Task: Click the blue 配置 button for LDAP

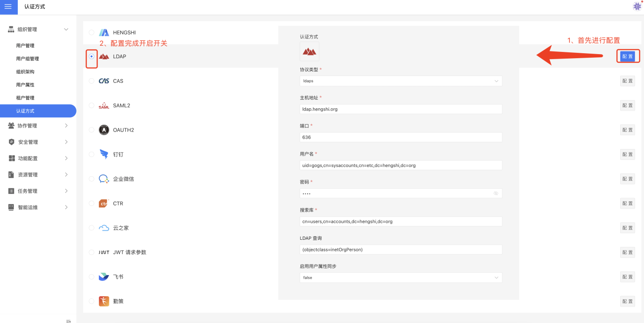Action: pos(627,56)
